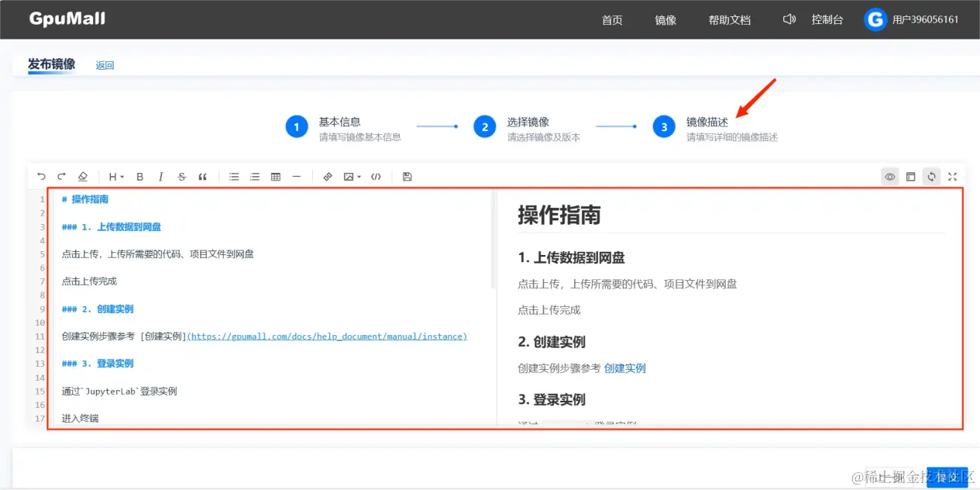The width and height of the screenshot is (980, 490).
Task: Toggle the preview pane eye icon
Action: tap(890, 177)
